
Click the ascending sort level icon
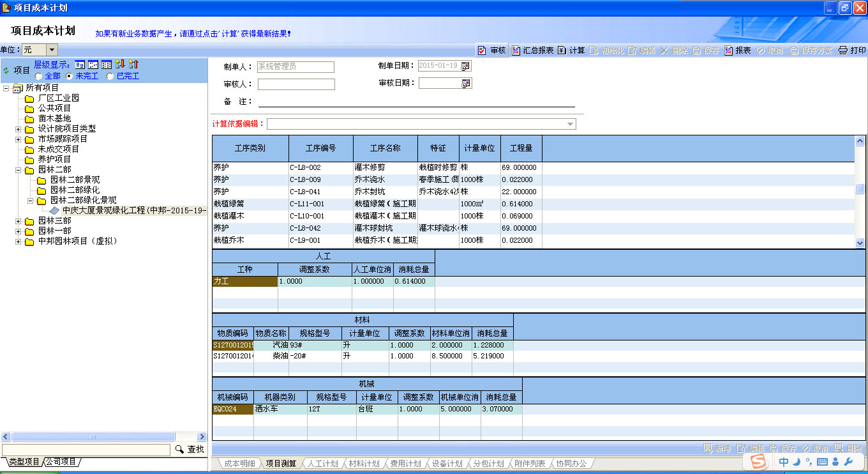coord(133,65)
